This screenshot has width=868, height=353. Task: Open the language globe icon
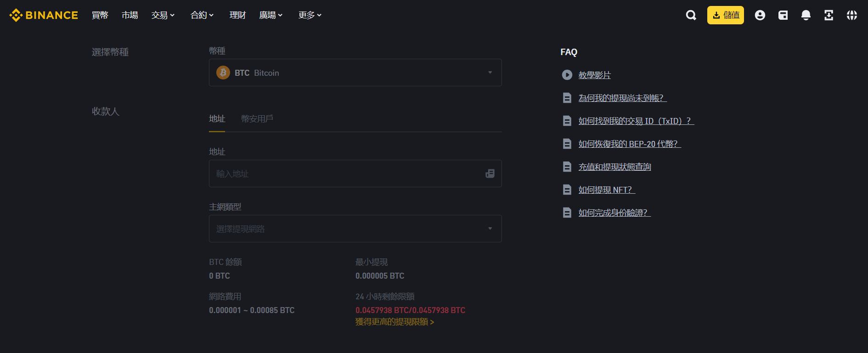[x=852, y=15]
